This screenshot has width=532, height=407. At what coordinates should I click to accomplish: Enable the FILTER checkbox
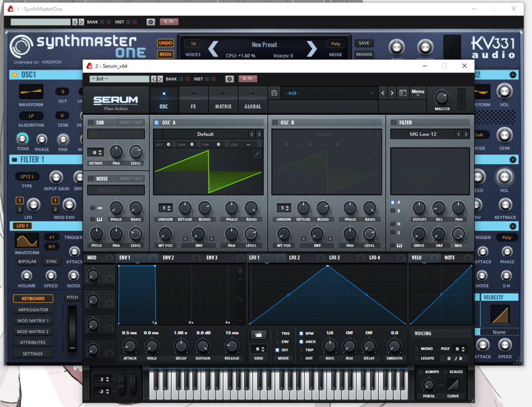pos(394,123)
